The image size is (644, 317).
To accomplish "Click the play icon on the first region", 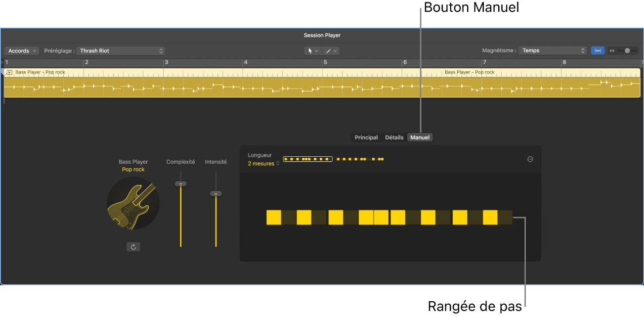I will pyautogui.click(x=9, y=72).
